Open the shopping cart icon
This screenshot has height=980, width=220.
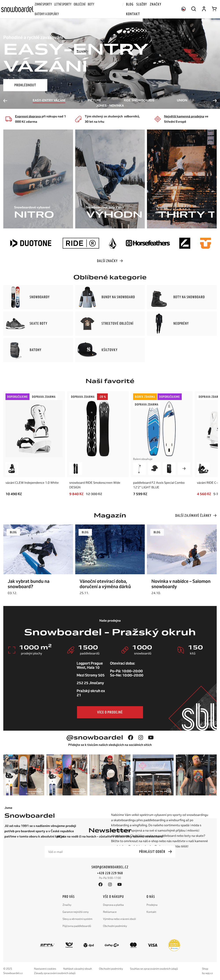point(214,9)
